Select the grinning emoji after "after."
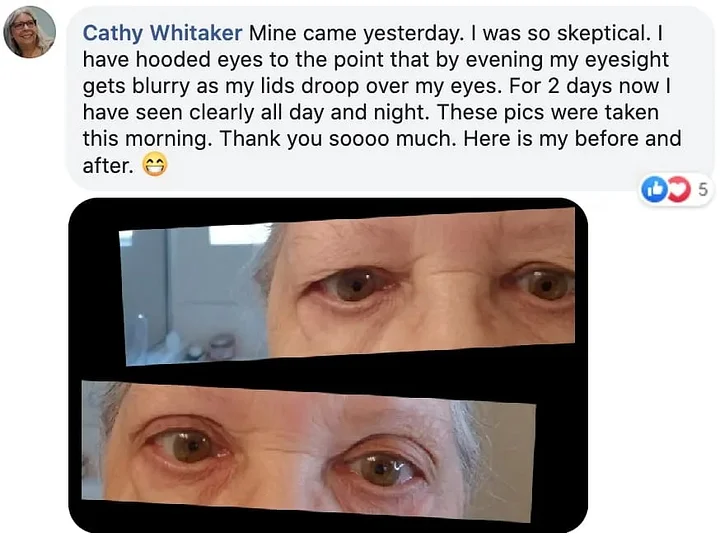This screenshot has height=537, width=720. pyautogui.click(x=155, y=165)
